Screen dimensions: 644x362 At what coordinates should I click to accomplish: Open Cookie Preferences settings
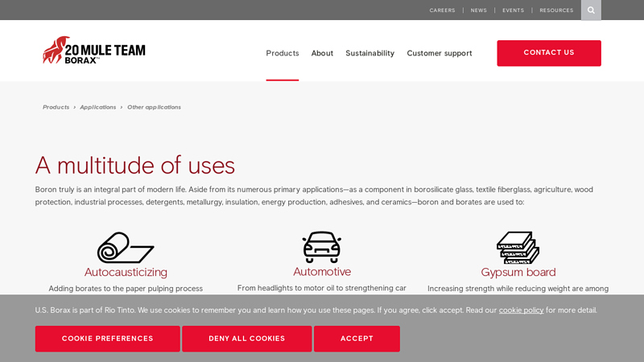click(107, 339)
